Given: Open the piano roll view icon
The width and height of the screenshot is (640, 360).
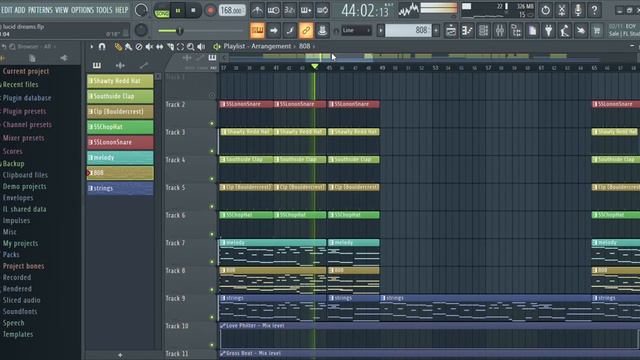Looking at the screenshot, I should tap(467, 31).
